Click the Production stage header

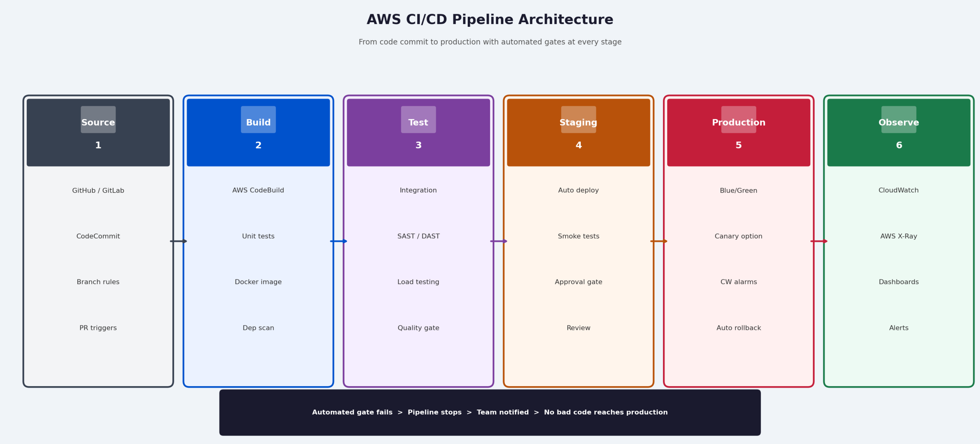coord(739,132)
